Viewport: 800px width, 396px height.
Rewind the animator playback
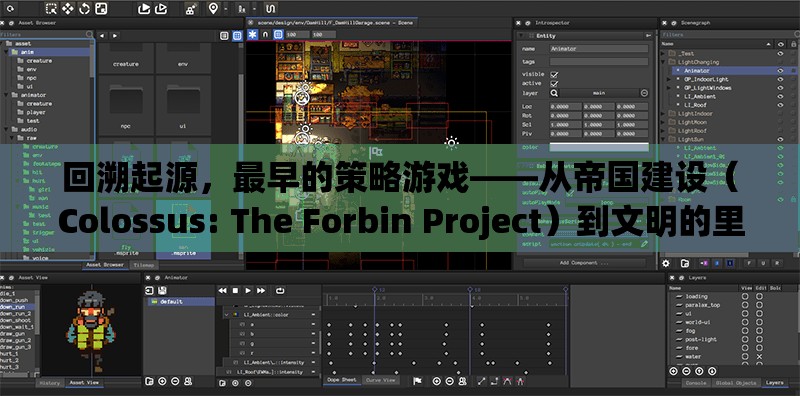point(222,290)
